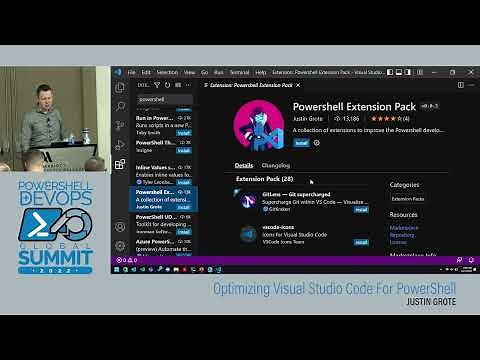This screenshot has width=480, height=360.
Task: Click the File Explorer folder icon on taskbar
Action: tap(176, 269)
